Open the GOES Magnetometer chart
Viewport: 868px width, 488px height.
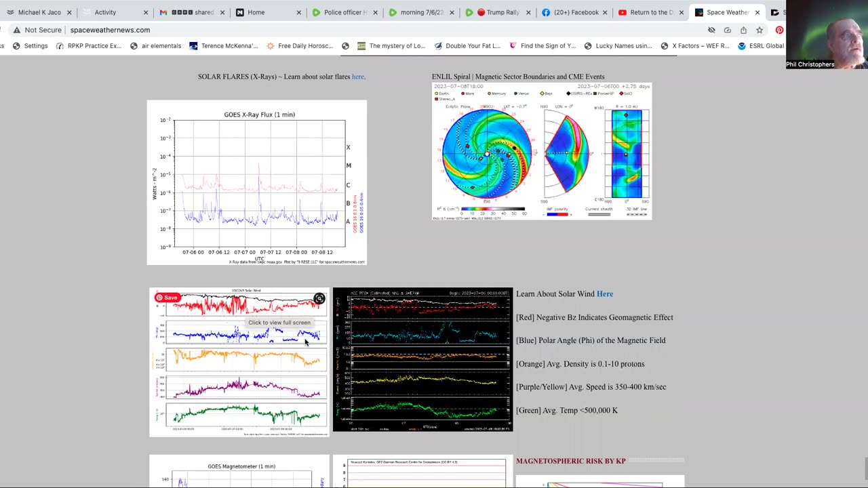(239, 472)
